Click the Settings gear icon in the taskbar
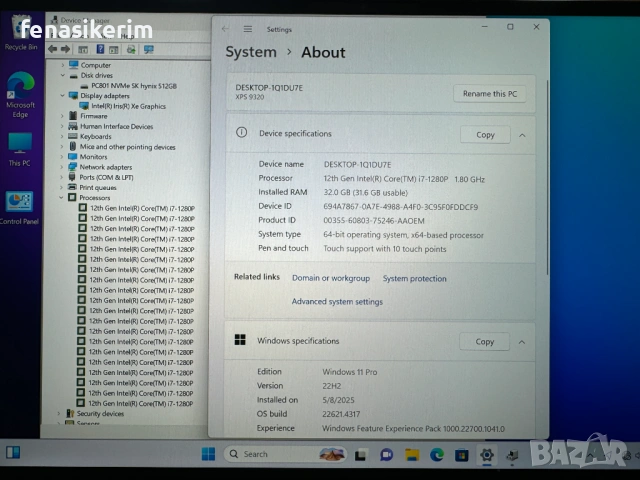Viewport: 640px width, 480px height. [x=487, y=454]
